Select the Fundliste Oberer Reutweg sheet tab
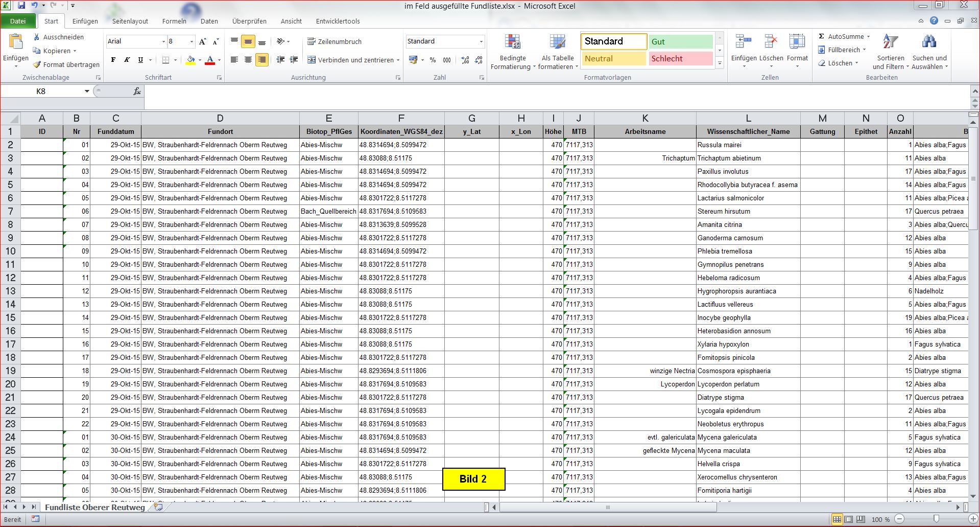The width and height of the screenshot is (980, 527). click(94, 507)
